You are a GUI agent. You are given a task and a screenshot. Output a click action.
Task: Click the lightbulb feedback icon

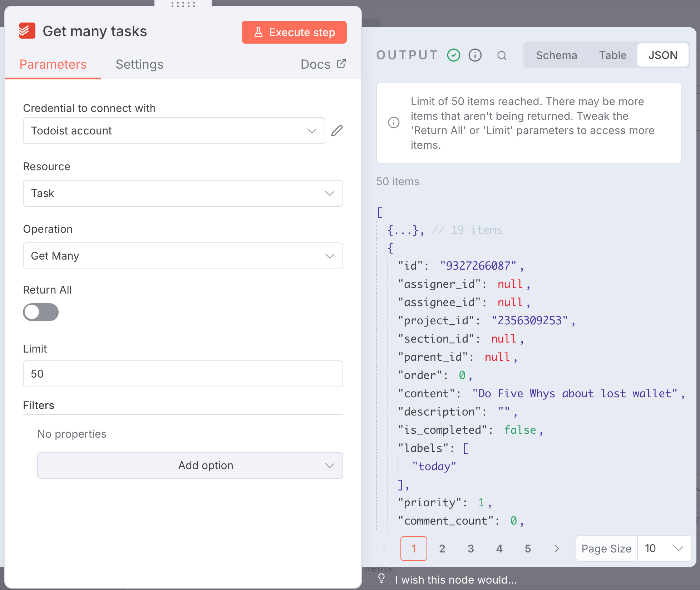(x=381, y=579)
